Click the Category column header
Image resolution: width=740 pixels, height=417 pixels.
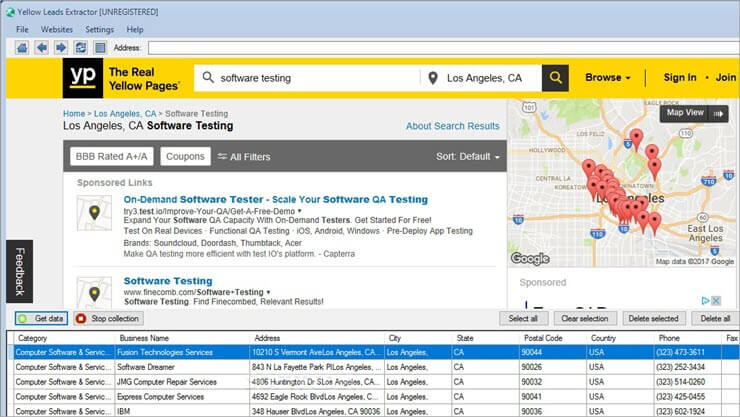click(64, 338)
